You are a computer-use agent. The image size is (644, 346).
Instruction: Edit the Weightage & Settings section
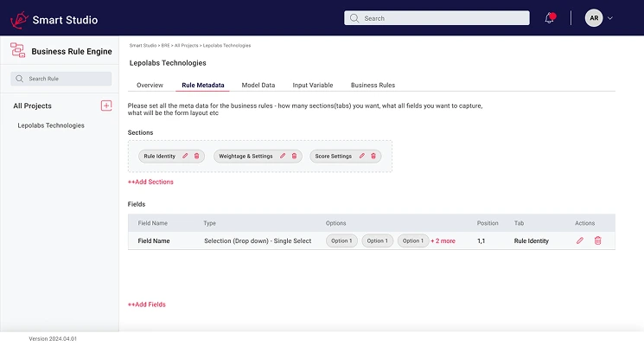[283, 156]
